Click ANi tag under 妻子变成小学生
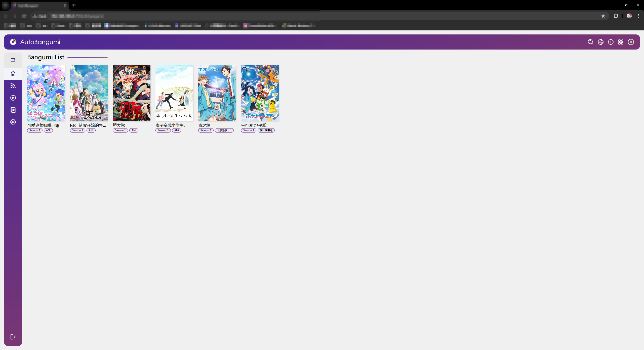The height and width of the screenshot is (350, 644). tap(177, 130)
